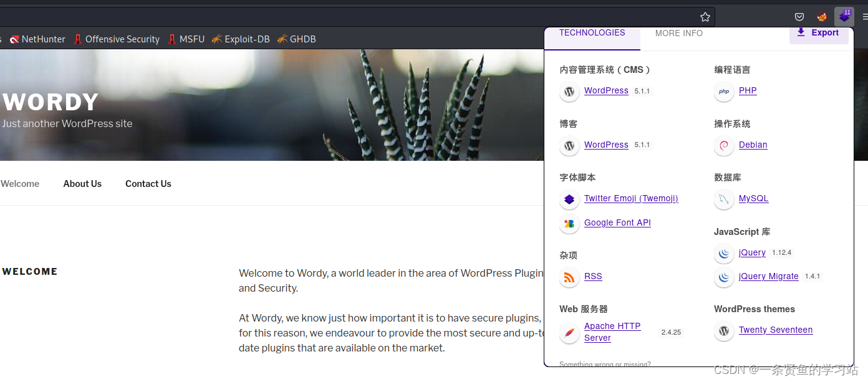Image resolution: width=868 pixels, height=382 pixels.
Task: Open the WordPress link under CMS category
Action: (606, 91)
